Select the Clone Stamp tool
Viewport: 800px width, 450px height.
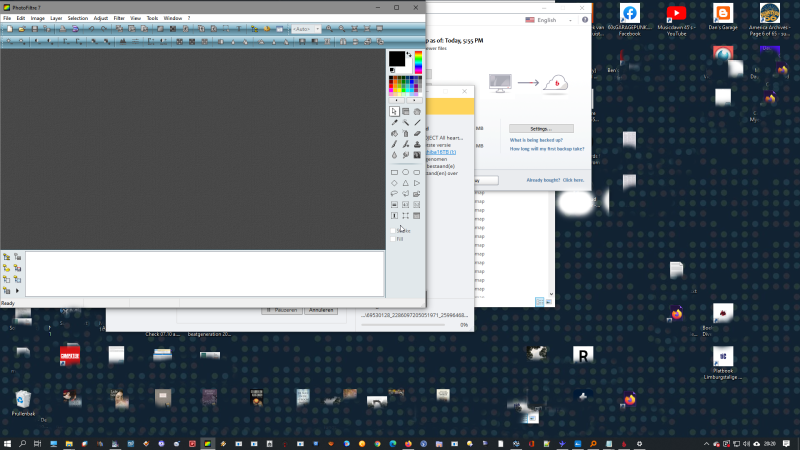[416, 144]
